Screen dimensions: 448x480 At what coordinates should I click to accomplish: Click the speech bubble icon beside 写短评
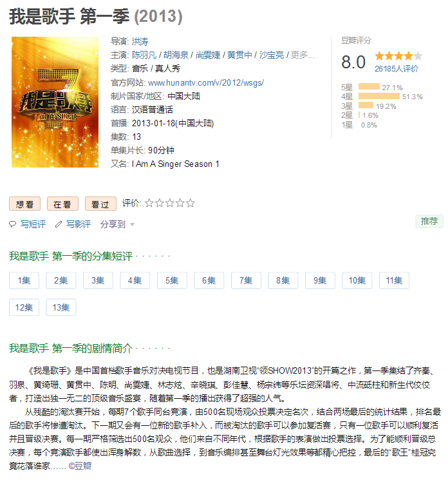12,224
